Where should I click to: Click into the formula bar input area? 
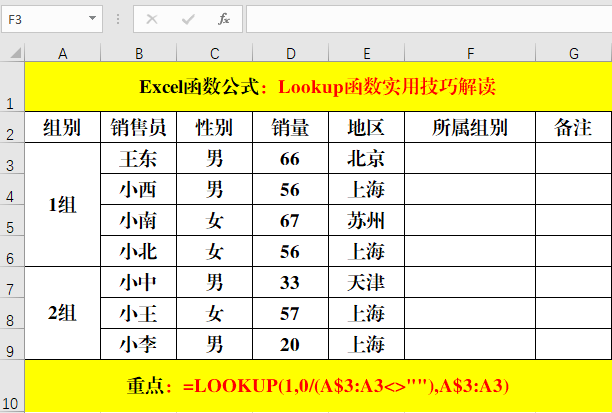click(429, 19)
